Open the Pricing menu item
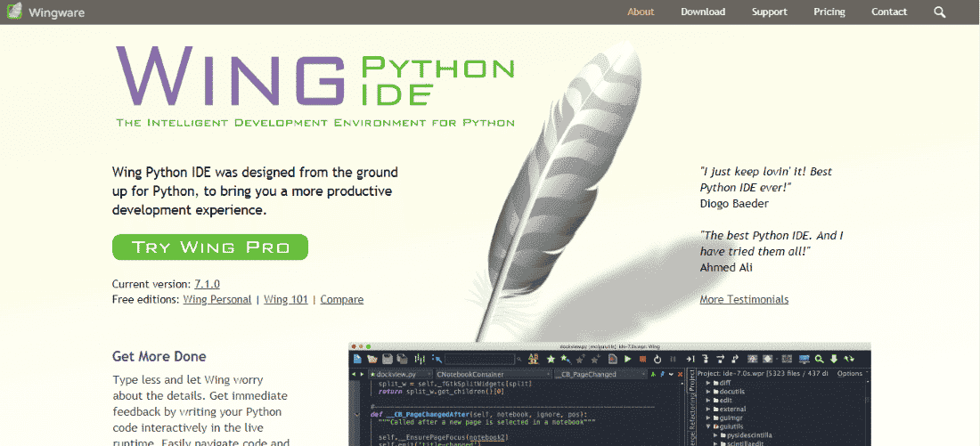 point(829,12)
